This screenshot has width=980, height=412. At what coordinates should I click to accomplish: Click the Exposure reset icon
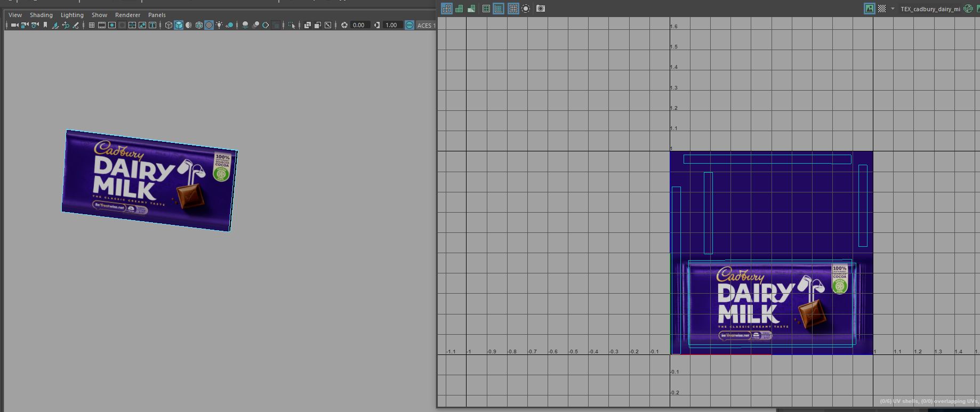pyautogui.click(x=344, y=25)
